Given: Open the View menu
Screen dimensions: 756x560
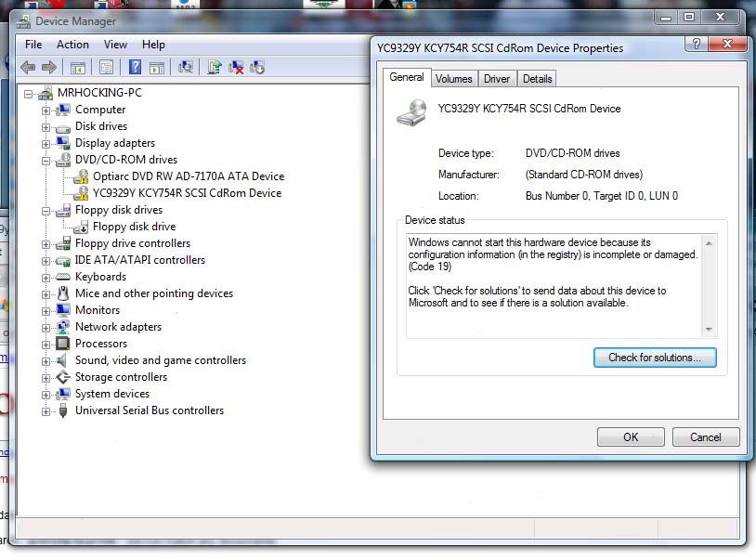Looking at the screenshot, I should (x=116, y=45).
